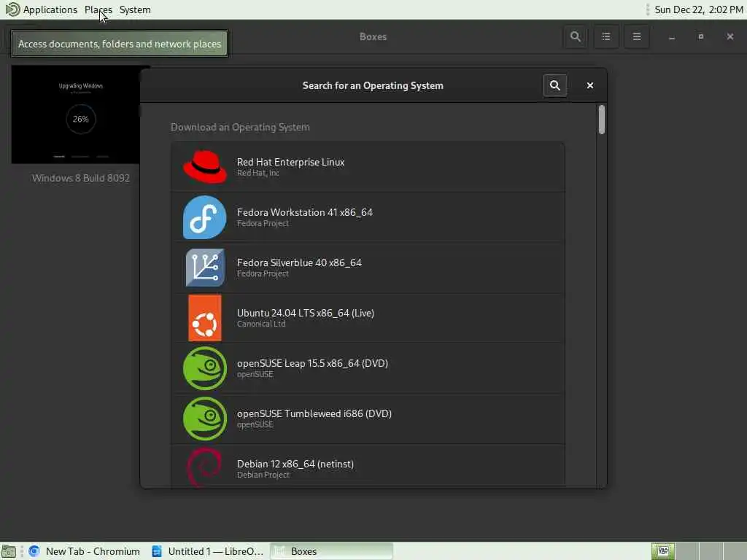This screenshot has height=560, width=747.
Task: Click the Boxes taskbar button
Action: pos(332,551)
